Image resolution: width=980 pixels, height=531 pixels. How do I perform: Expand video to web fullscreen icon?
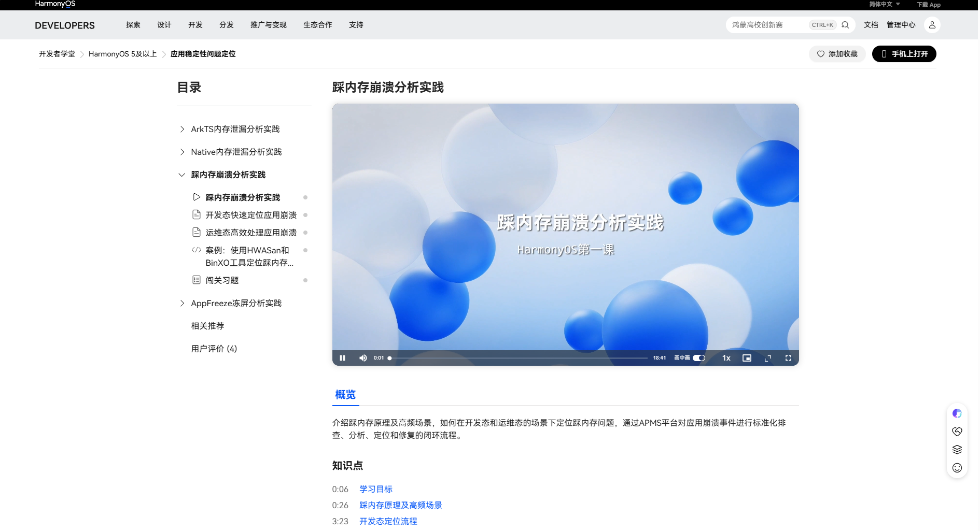click(x=768, y=358)
